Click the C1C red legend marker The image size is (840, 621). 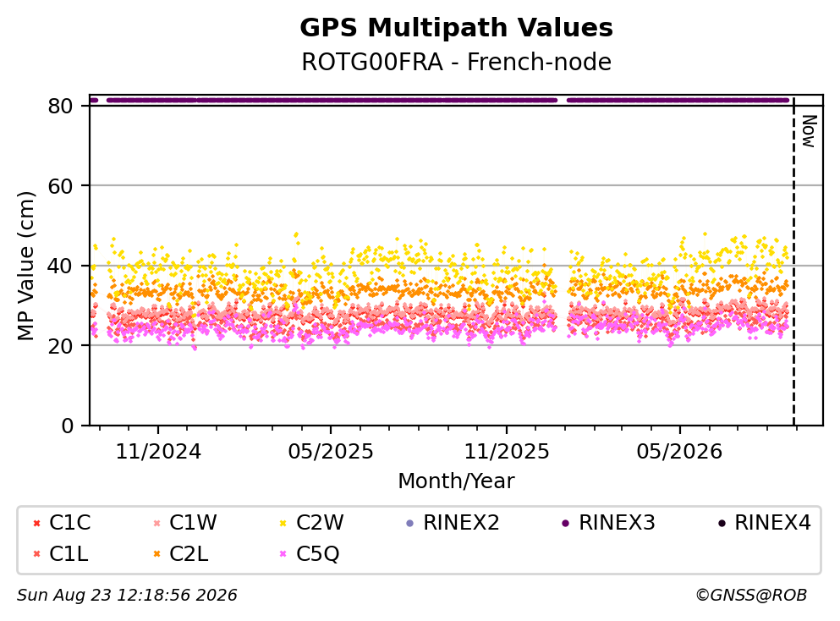click(36, 523)
